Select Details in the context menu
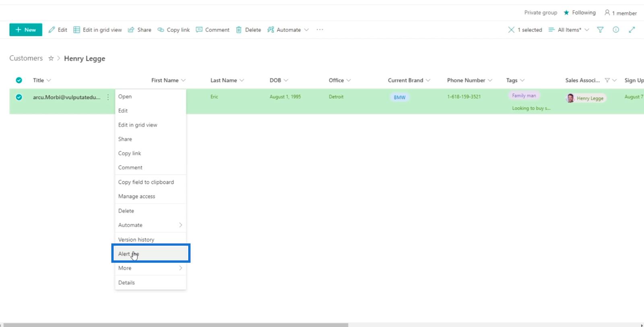Image resolution: width=644 pixels, height=327 pixels. click(151, 283)
